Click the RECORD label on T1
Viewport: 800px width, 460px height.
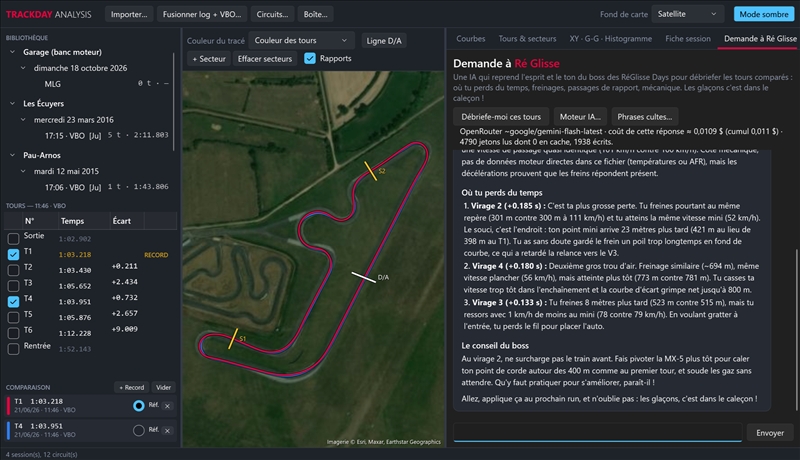[x=156, y=255]
